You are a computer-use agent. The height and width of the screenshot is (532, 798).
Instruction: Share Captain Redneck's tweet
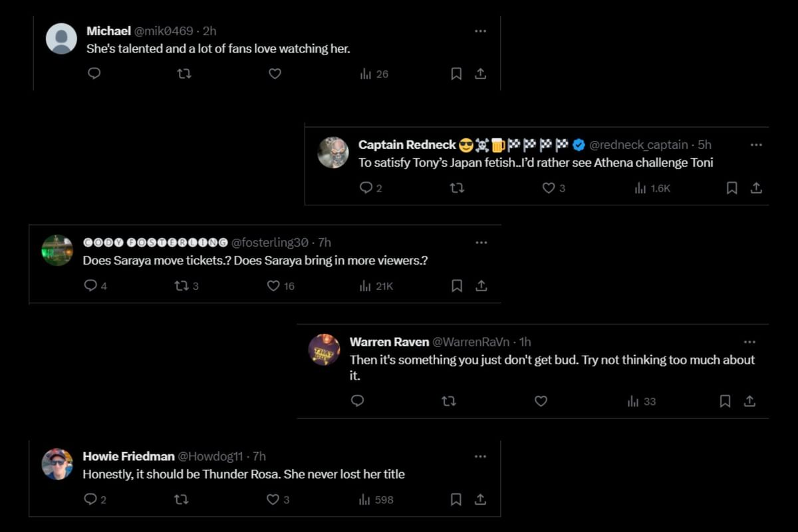(756, 188)
